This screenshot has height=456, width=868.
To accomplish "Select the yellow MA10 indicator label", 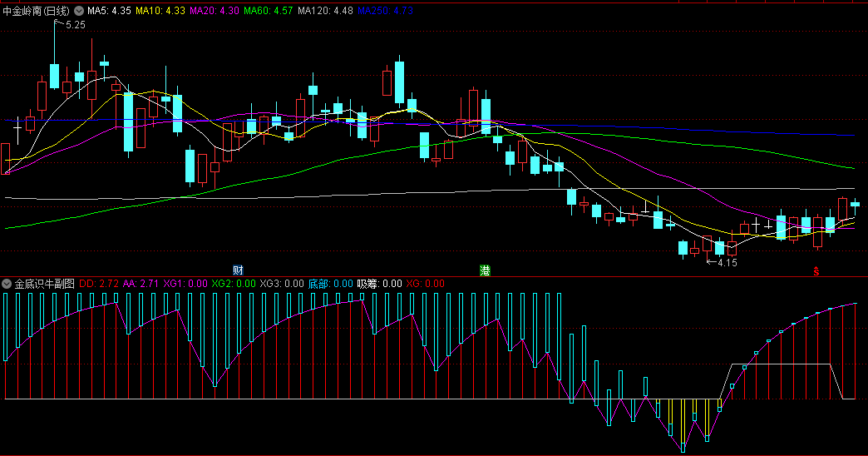I will [160, 11].
